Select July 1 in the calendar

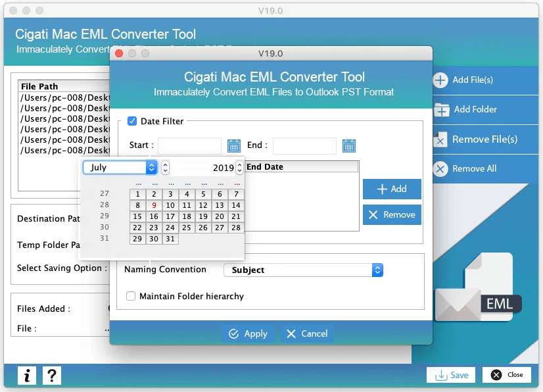coord(138,194)
